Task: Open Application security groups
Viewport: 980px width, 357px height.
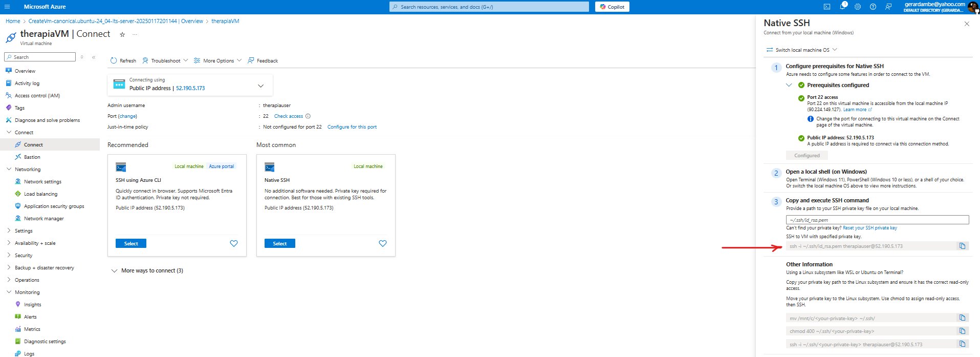Action: coord(54,206)
